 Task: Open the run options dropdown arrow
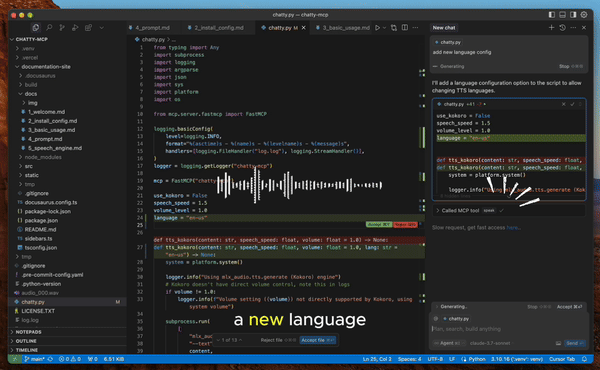[x=384, y=28]
